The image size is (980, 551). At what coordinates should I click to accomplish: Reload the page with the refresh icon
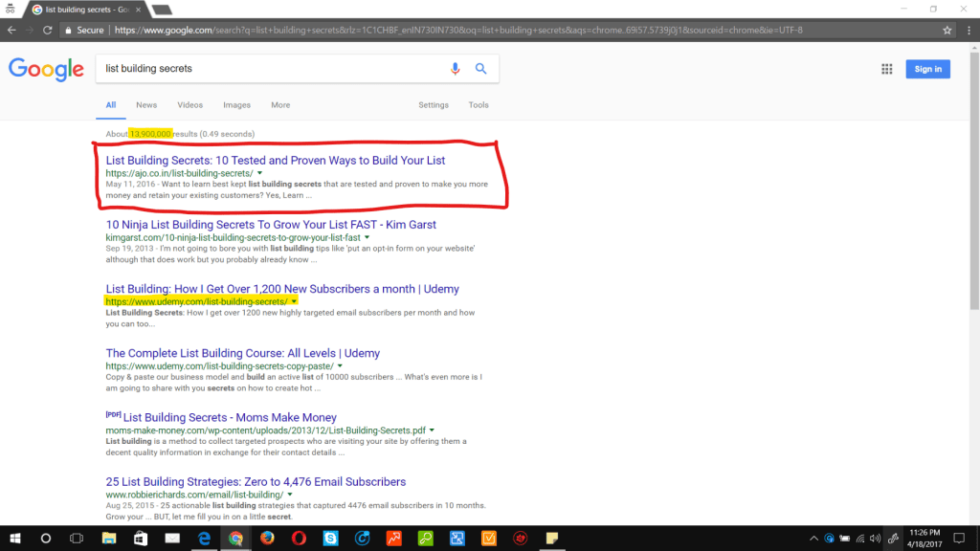tap(46, 30)
